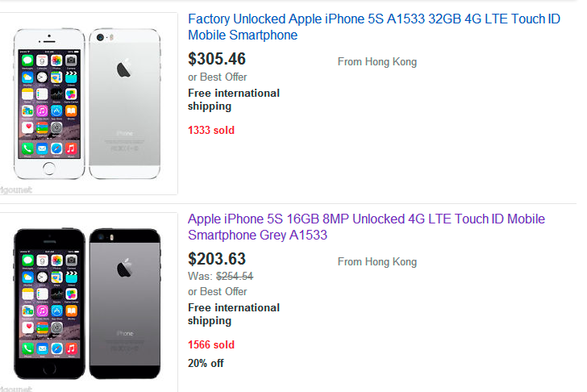The height and width of the screenshot is (392, 587).
Task: Click the red "1566 sold" text
Action: (211, 344)
